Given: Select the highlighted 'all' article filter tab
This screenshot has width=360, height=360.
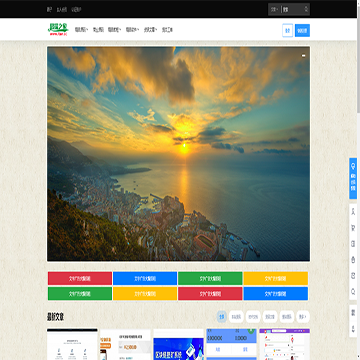Looking at the screenshot, I should (222, 317).
